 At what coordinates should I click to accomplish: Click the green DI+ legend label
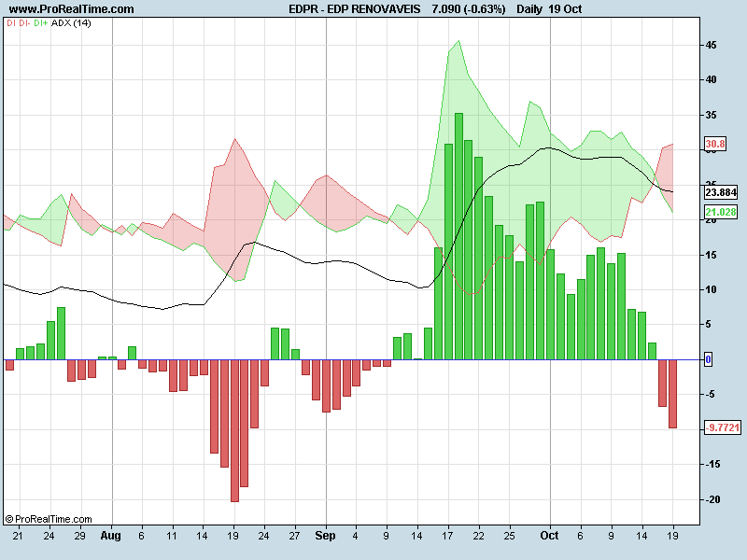pos(40,22)
